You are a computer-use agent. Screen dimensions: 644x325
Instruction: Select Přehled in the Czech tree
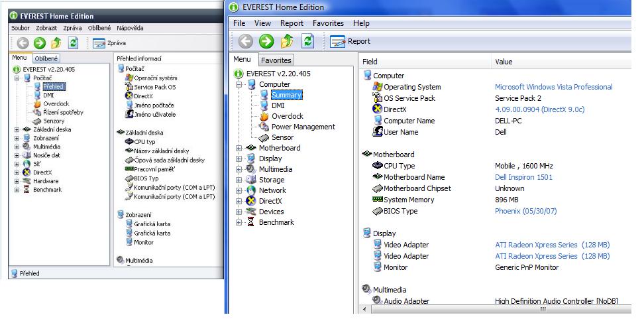[x=54, y=86]
